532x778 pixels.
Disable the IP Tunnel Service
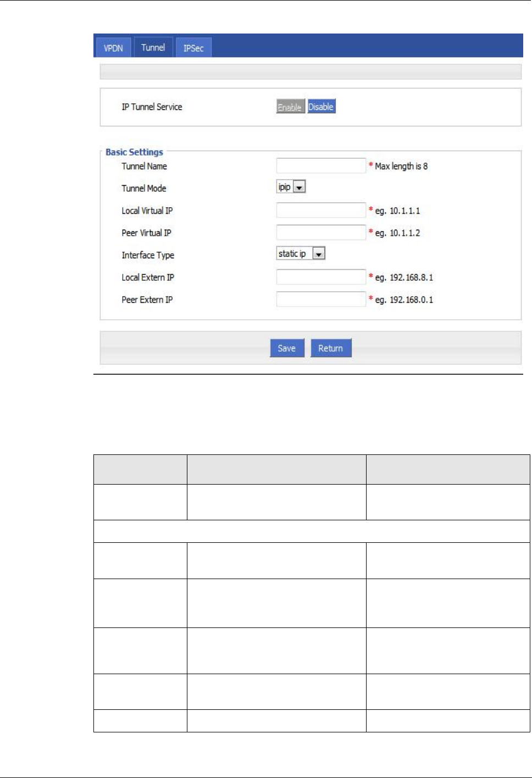pyautogui.click(x=321, y=107)
